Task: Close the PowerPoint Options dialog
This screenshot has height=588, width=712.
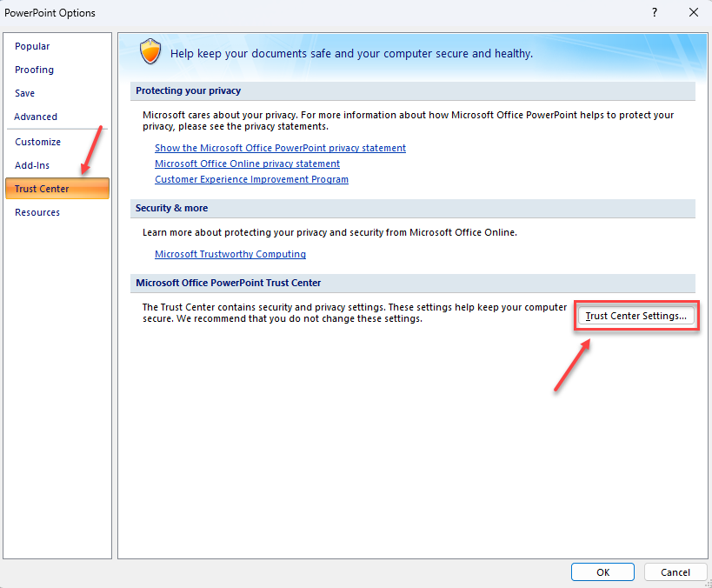Action: click(693, 12)
